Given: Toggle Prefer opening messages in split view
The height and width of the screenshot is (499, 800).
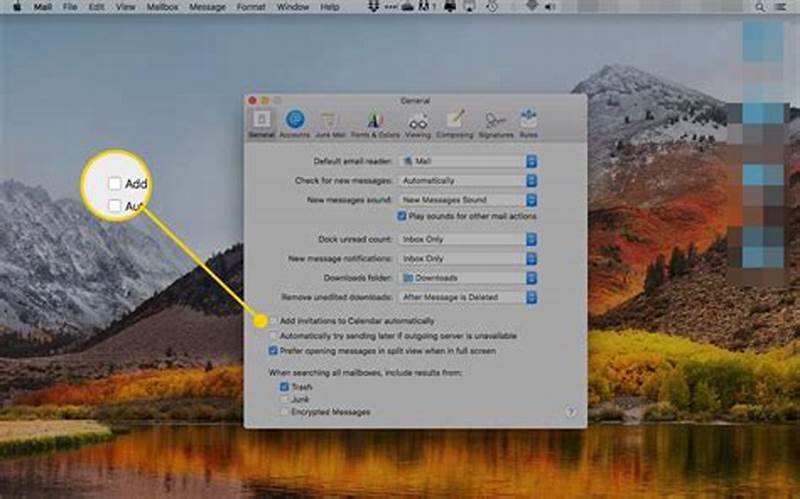Looking at the screenshot, I should click(273, 351).
